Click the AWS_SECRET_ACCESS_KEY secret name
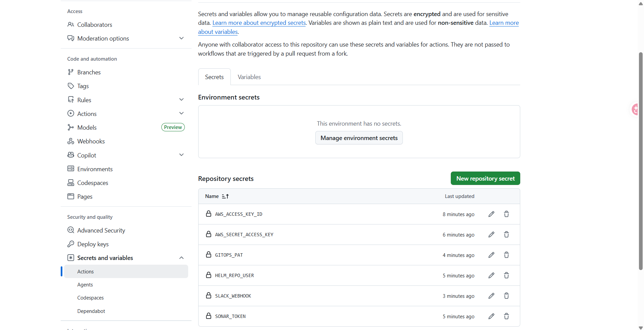Viewport: 644px width, 330px height. pyautogui.click(x=244, y=235)
